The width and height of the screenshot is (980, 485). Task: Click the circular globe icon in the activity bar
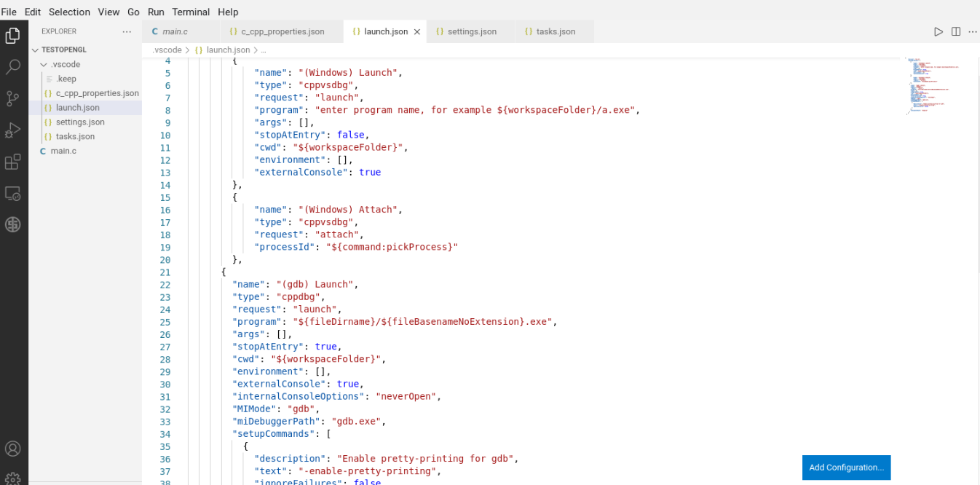(x=12, y=225)
